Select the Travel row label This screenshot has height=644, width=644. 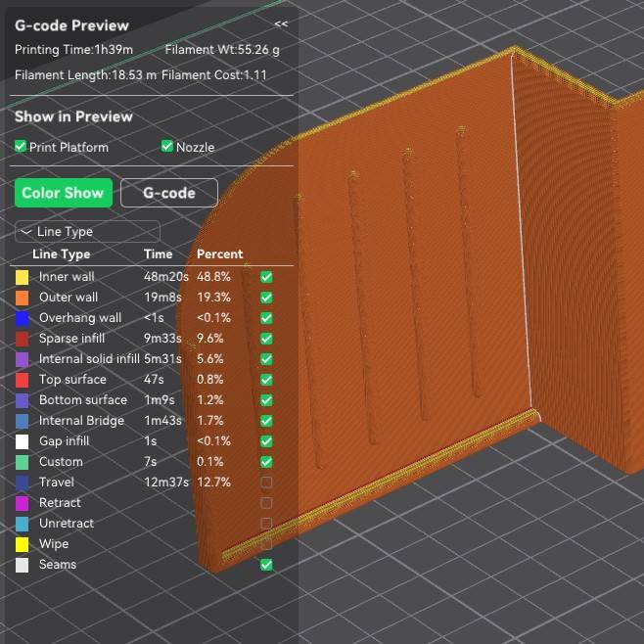57,482
